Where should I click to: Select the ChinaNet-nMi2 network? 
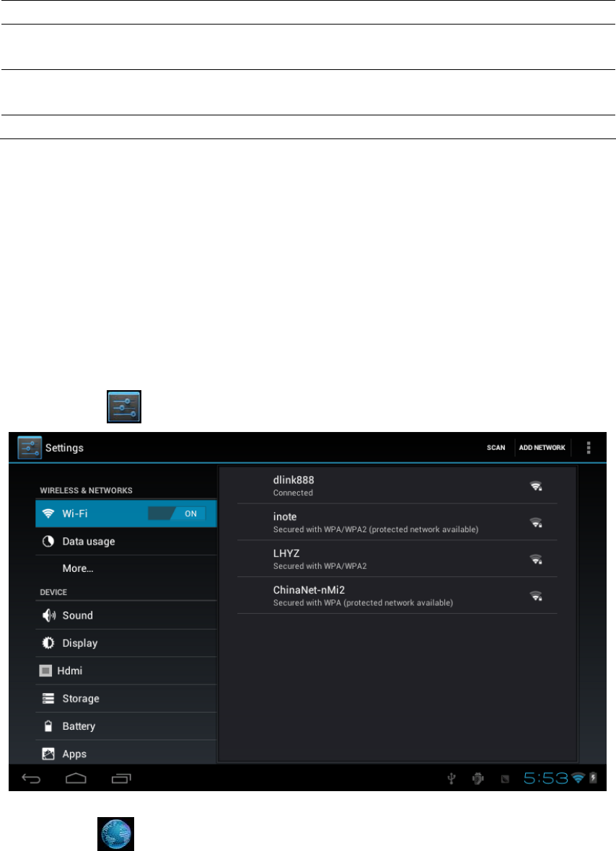tap(397, 596)
